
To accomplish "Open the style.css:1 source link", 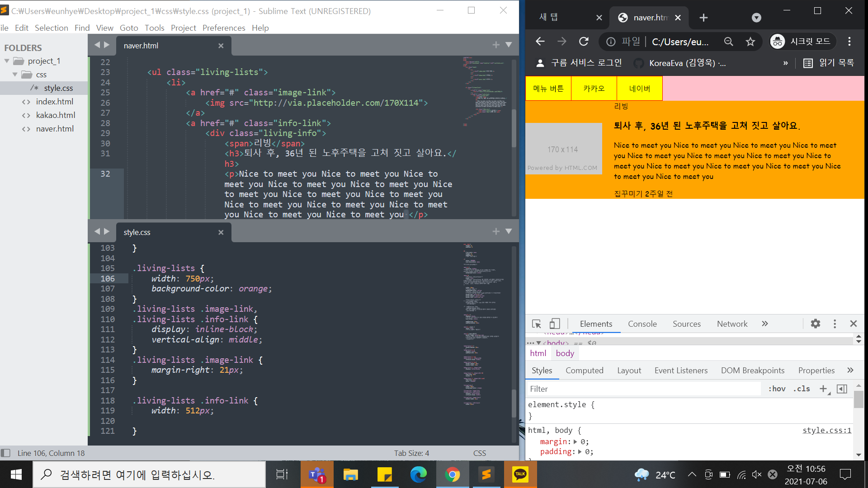I will (x=826, y=430).
